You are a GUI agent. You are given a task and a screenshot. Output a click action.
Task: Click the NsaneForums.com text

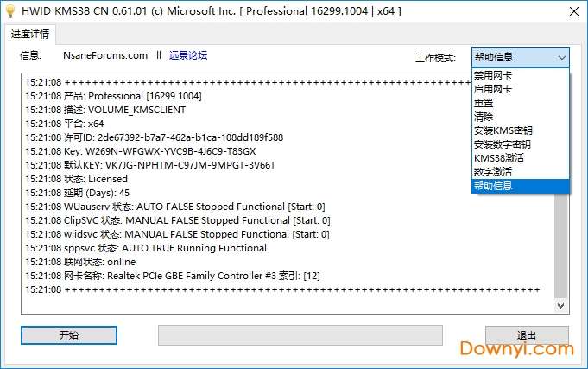pos(105,55)
